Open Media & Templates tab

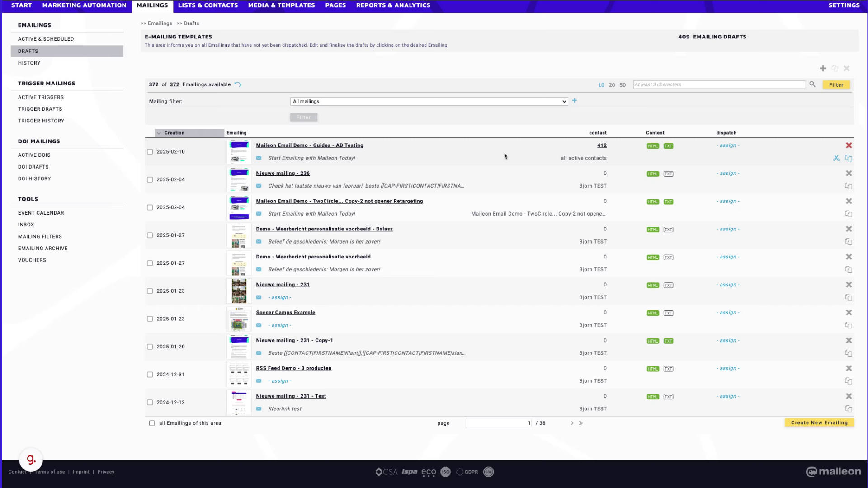(x=281, y=5)
